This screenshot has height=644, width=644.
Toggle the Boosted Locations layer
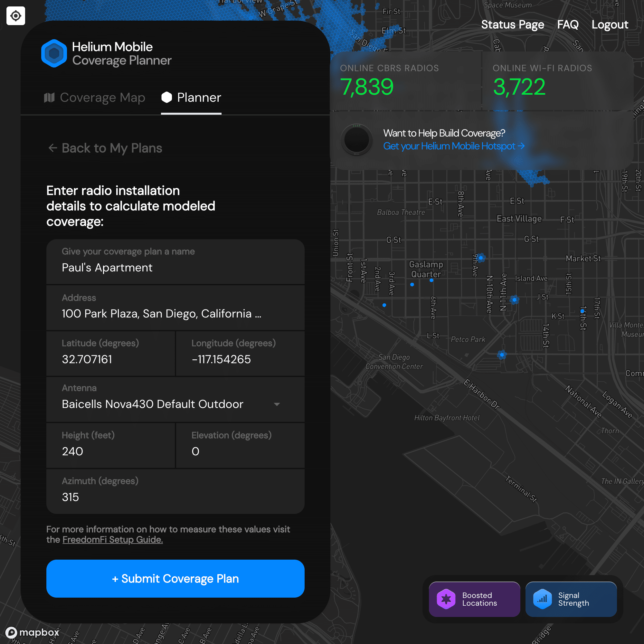pos(474,599)
